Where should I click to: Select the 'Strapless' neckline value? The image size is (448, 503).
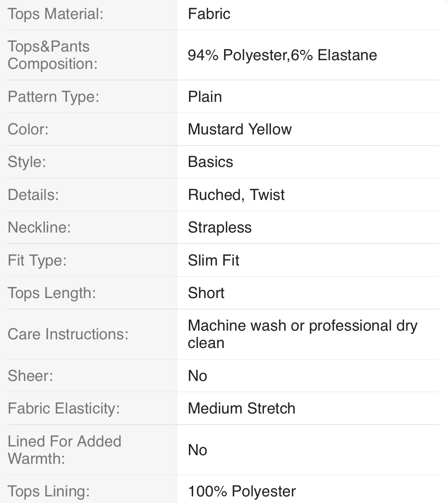219,228
